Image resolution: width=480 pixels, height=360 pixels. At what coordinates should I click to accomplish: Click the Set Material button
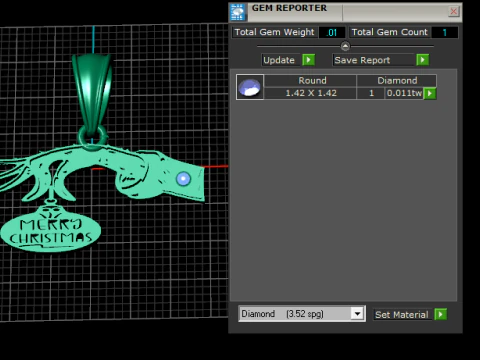[x=402, y=315]
